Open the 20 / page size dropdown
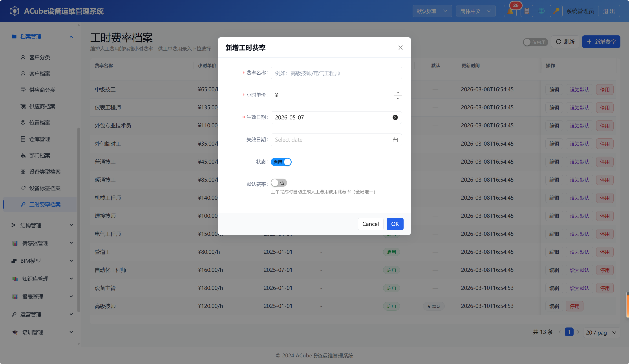The width and height of the screenshot is (629, 364). [602, 333]
